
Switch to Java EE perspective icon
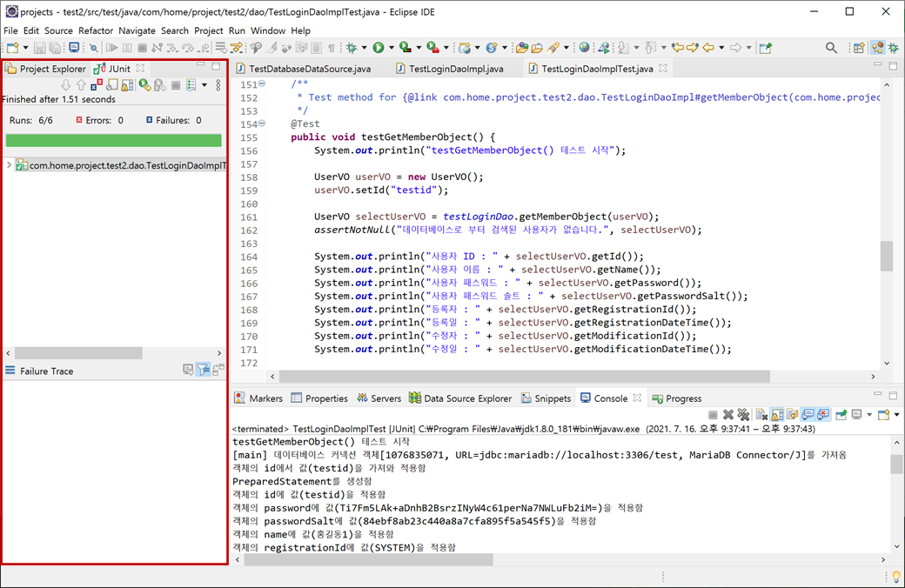877,48
